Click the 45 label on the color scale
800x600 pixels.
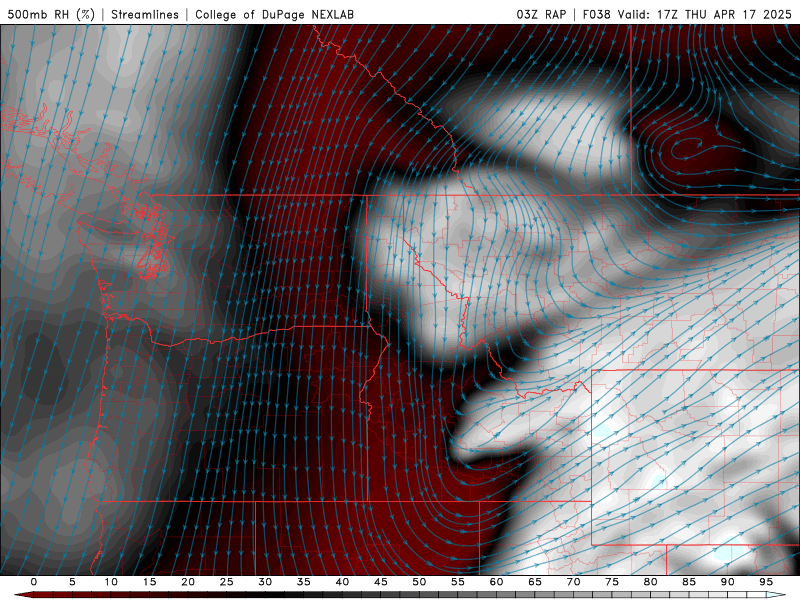(381, 582)
